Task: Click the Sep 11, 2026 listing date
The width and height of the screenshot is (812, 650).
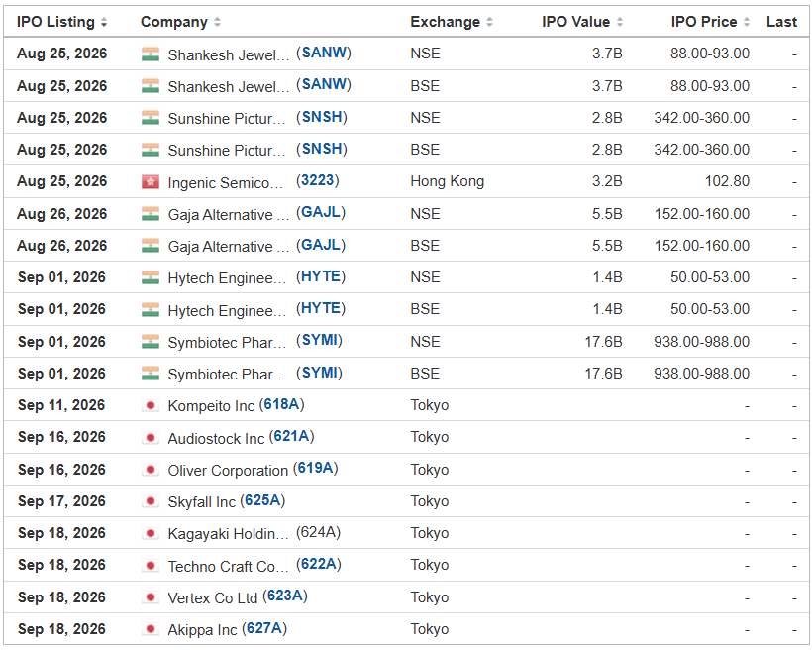Action: [x=61, y=405]
